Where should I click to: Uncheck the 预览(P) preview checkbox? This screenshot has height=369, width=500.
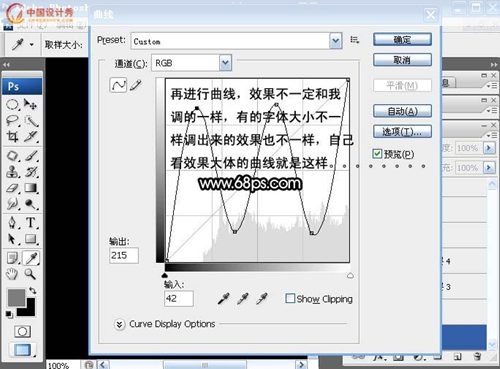point(377,154)
